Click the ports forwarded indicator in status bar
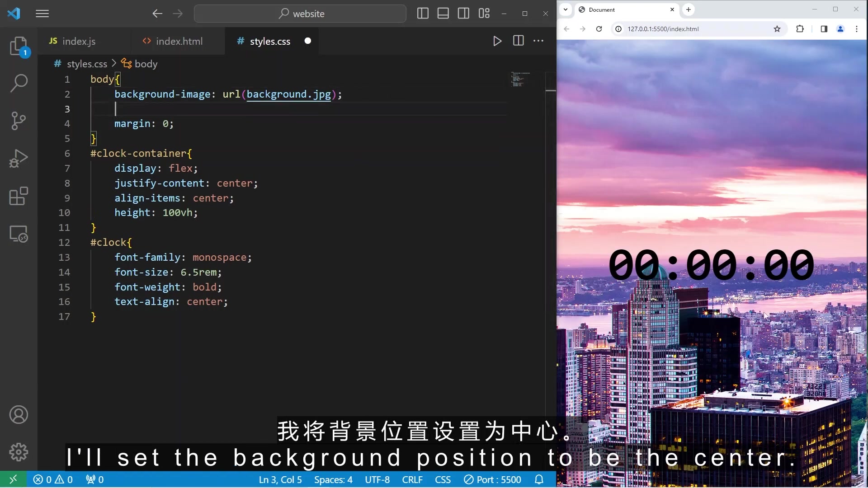Image resolution: width=868 pixels, height=488 pixels. pos(94,479)
